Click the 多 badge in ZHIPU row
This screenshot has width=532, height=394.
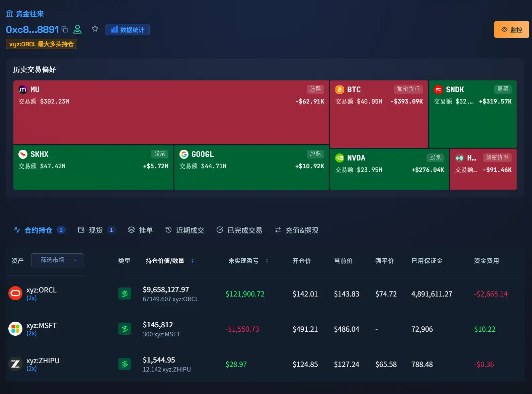pyautogui.click(x=125, y=364)
